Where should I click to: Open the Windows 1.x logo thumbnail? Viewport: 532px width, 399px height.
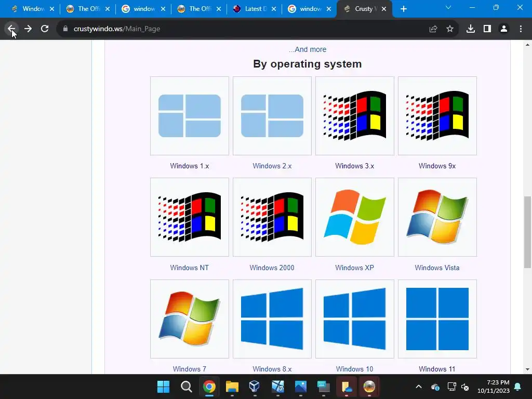pyautogui.click(x=189, y=116)
